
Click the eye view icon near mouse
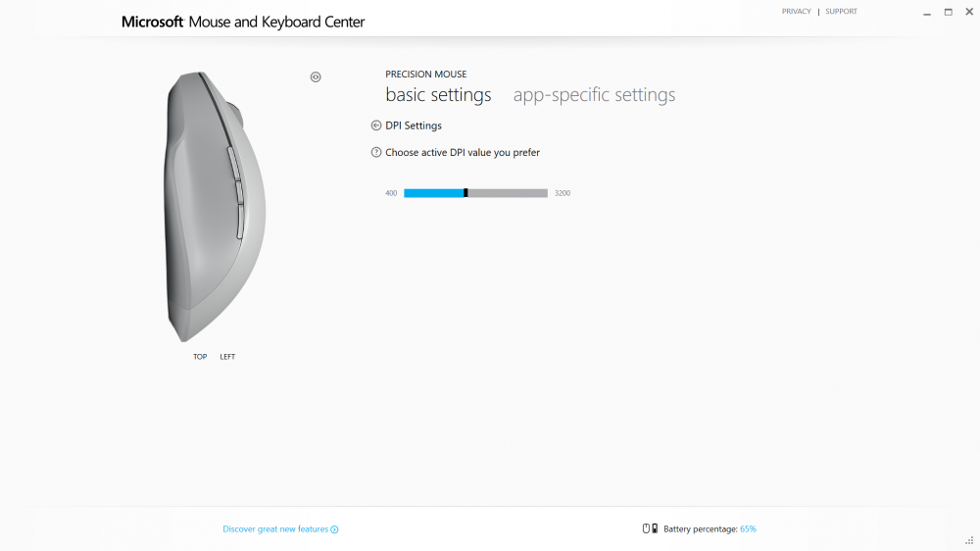point(316,76)
